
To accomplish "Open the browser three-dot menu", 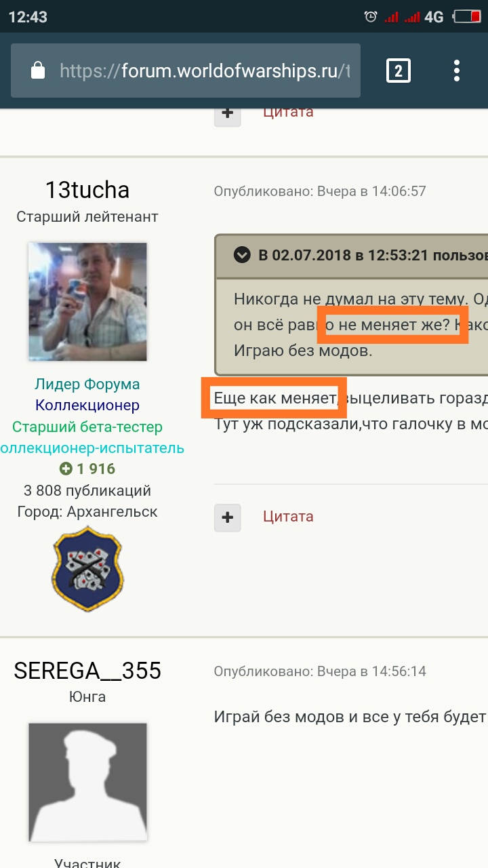I will click(457, 71).
